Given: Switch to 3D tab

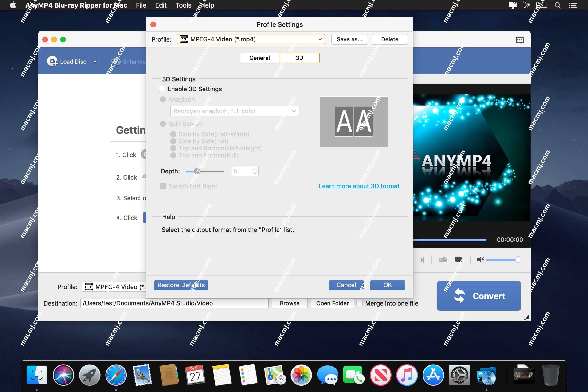Looking at the screenshot, I should [x=299, y=58].
